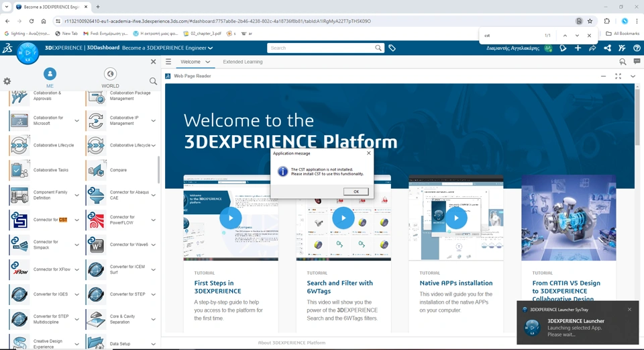Open Converter for IGES app icon
This screenshot has width=644, height=350.
[19, 294]
